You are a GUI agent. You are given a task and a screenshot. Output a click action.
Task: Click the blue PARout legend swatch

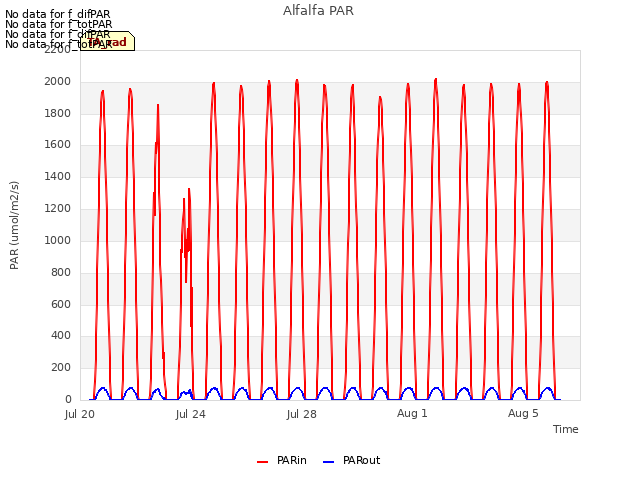click(x=329, y=462)
